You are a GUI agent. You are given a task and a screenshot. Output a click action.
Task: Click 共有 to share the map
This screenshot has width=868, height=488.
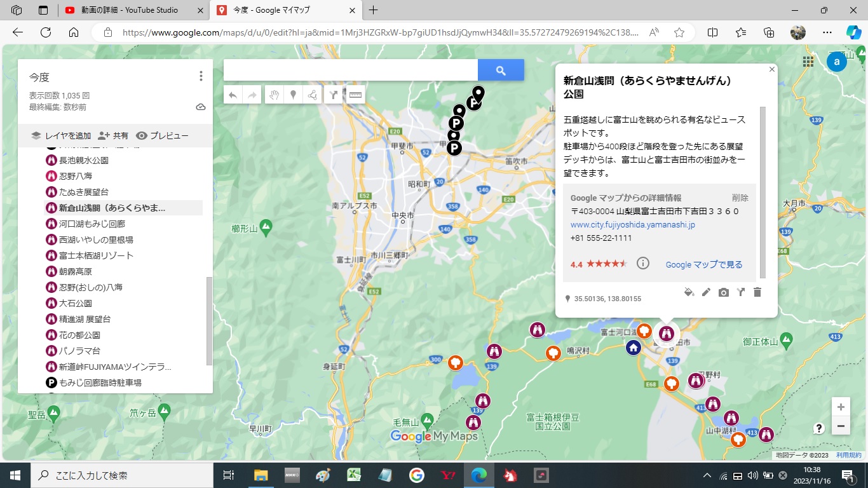coord(113,135)
